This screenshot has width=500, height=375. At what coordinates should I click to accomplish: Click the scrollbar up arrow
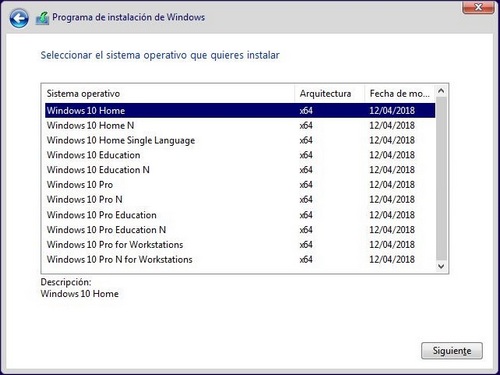pyautogui.click(x=441, y=91)
